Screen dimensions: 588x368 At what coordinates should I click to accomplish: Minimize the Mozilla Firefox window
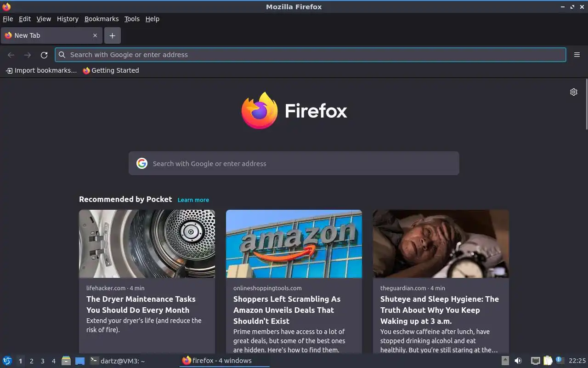coord(563,7)
